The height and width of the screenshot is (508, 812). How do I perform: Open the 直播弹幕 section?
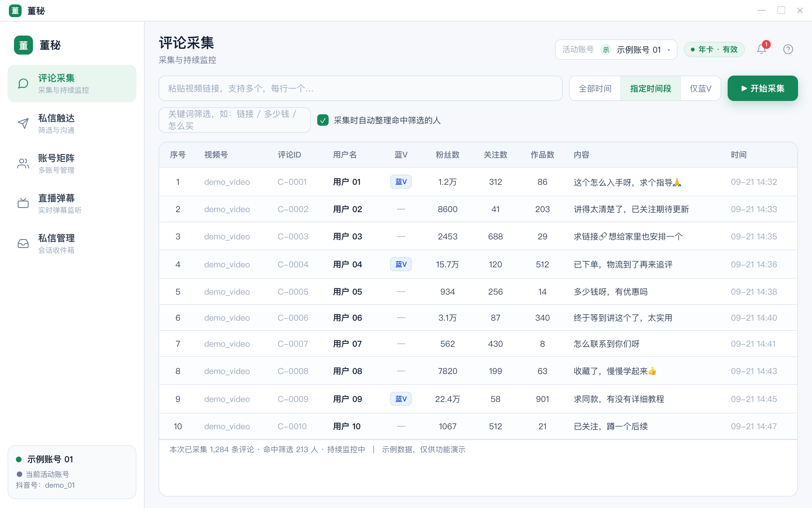[x=72, y=203]
